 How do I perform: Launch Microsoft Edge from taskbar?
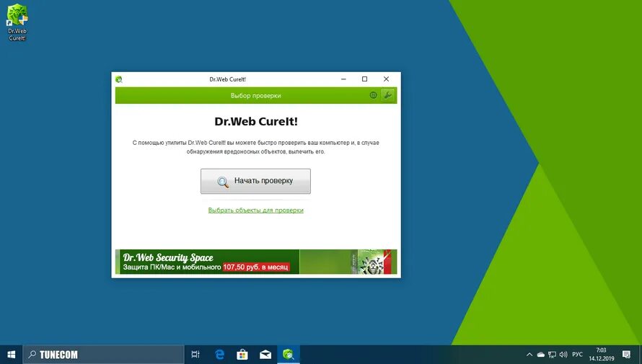[x=219, y=355]
